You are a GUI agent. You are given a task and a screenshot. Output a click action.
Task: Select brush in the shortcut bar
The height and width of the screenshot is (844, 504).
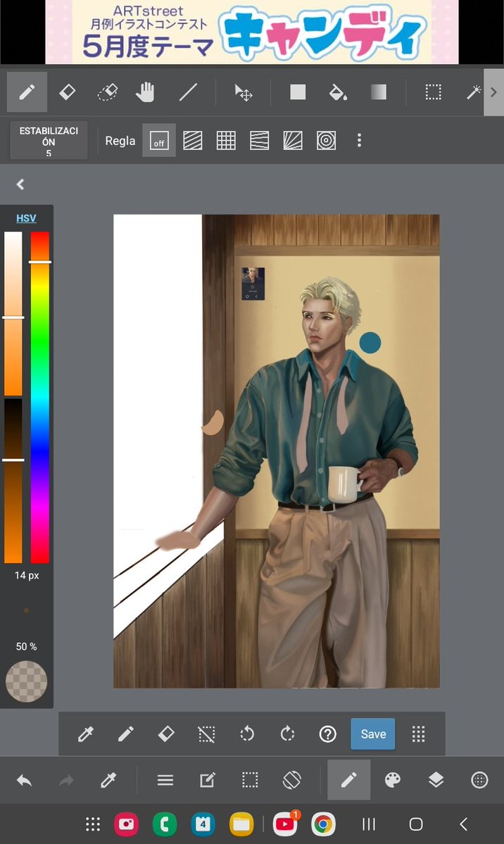[126, 734]
